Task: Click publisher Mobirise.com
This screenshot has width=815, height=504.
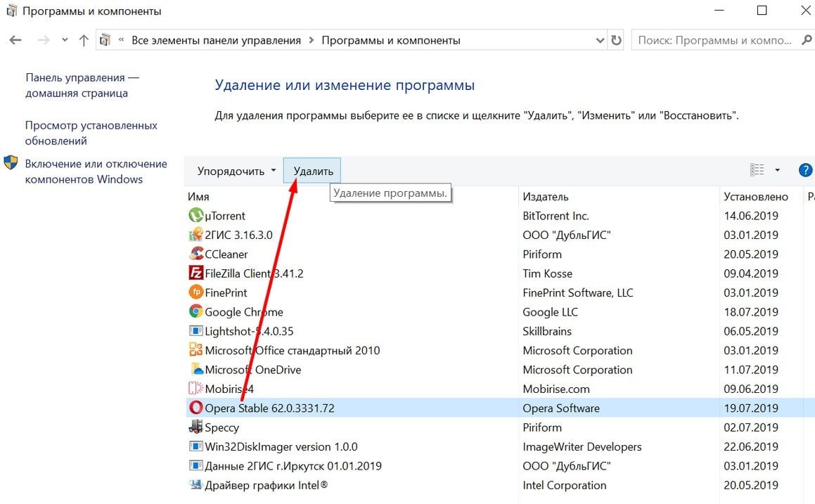Action: (x=556, y=388)
